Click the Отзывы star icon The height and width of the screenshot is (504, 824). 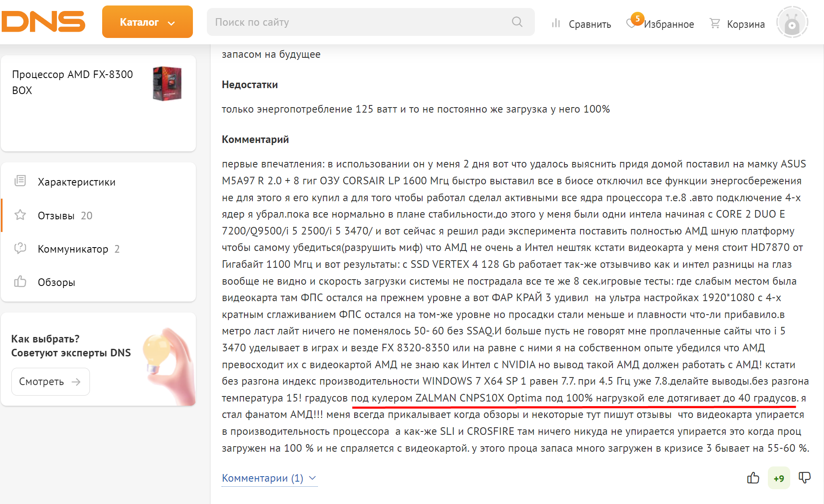point(20,215)
